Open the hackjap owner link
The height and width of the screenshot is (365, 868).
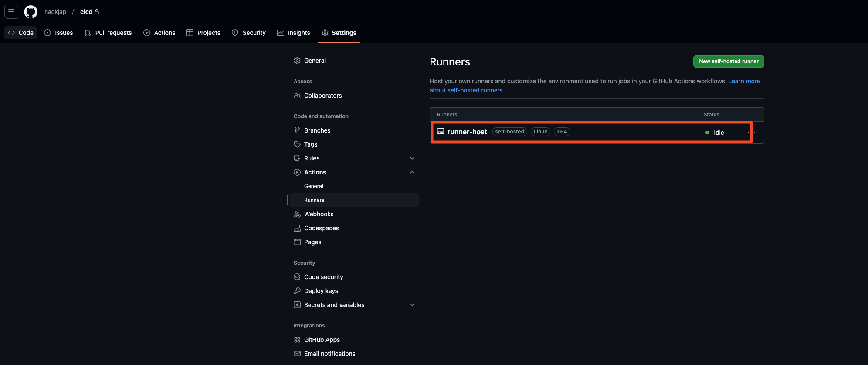click(x=55, y=12)
